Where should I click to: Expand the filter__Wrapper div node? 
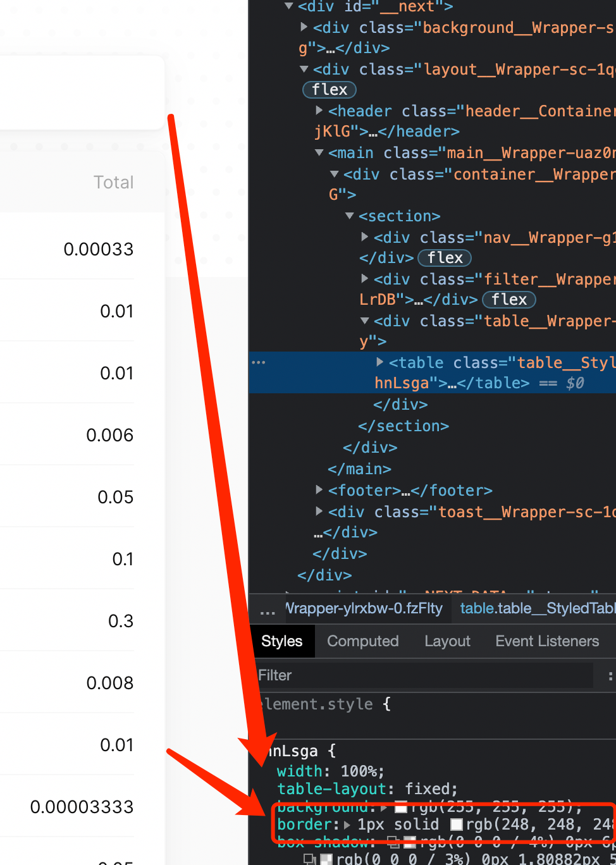tap(365, 279)
